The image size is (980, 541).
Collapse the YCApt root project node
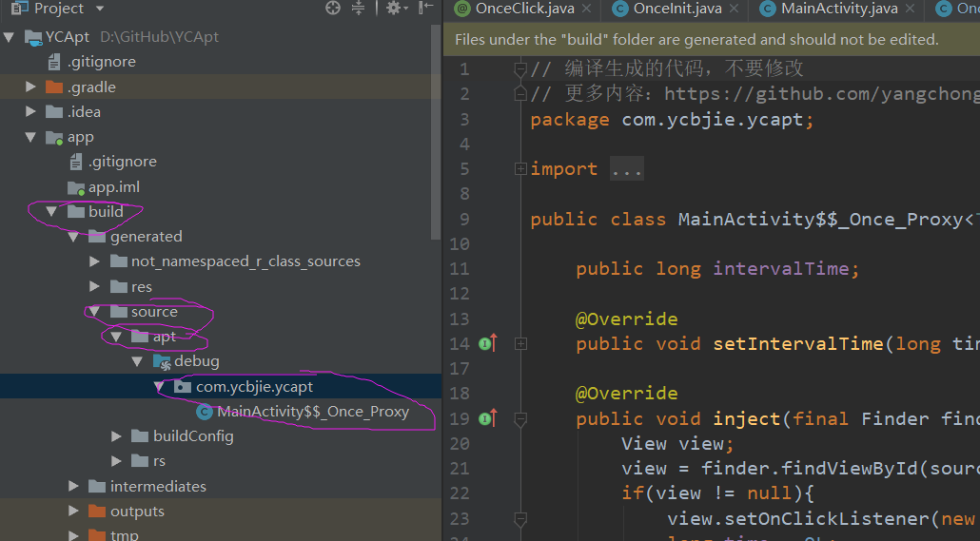point(9,37)
